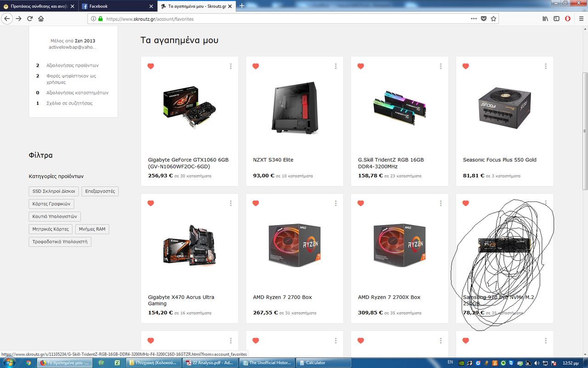Remove G.Skill TridentZ RGB from favorites
588x368 pixels.
click(361, 66)
